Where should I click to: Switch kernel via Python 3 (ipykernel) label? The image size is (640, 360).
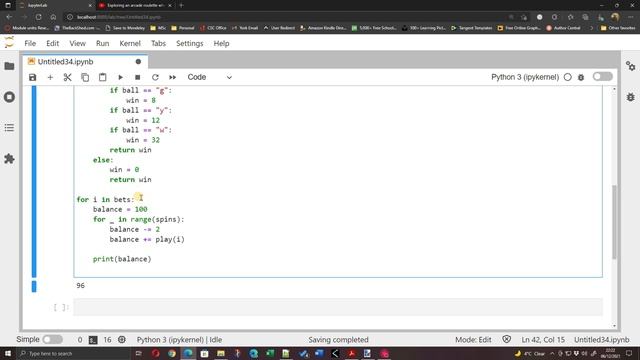[525, 77]
